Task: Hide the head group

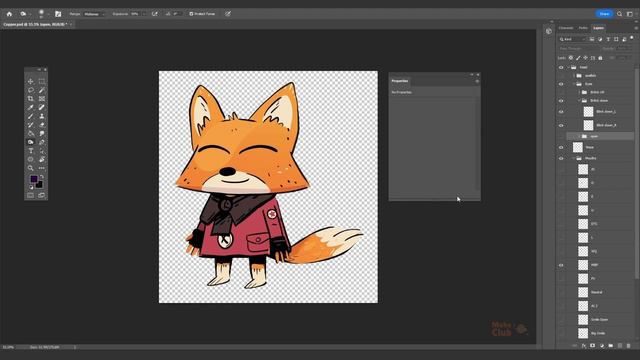Action: pos(561,67)
